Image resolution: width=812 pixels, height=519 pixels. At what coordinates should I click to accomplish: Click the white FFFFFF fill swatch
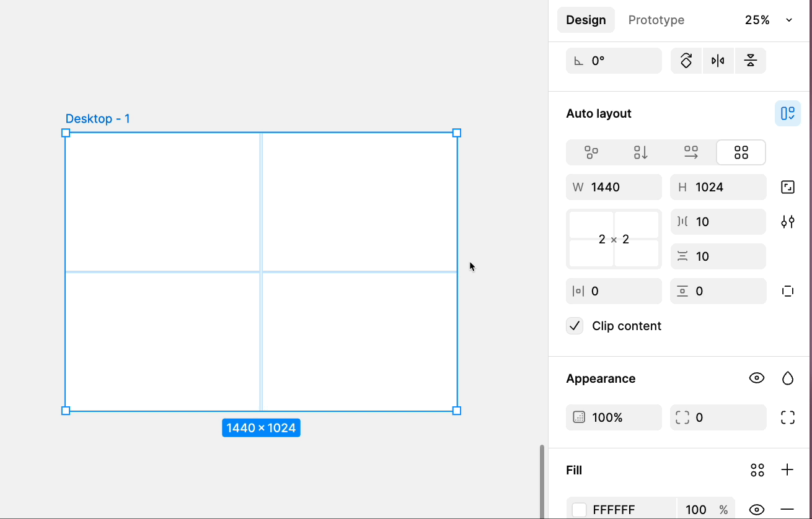(x=579, y=510)
